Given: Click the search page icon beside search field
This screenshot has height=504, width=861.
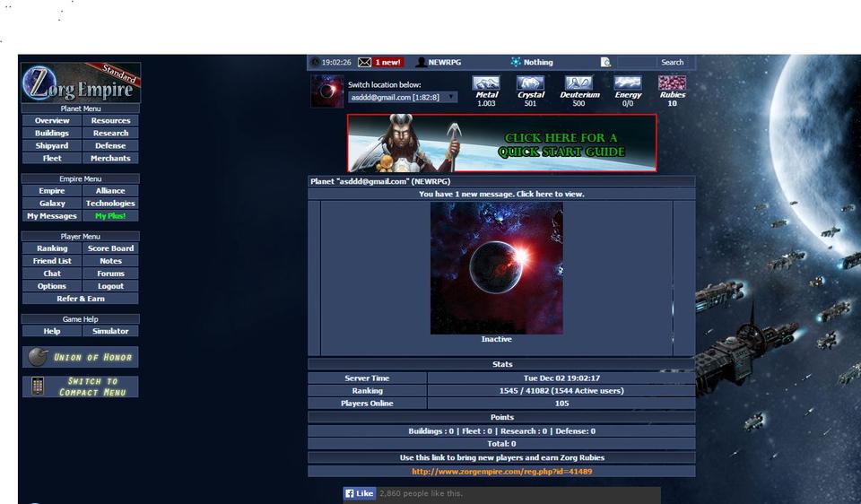Looking at the screenshot, I should pyautogui.click(x=606, y=63).
